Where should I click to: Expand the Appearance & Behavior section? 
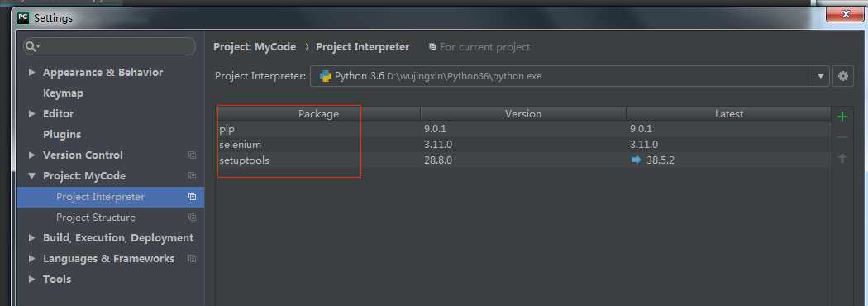32,73
